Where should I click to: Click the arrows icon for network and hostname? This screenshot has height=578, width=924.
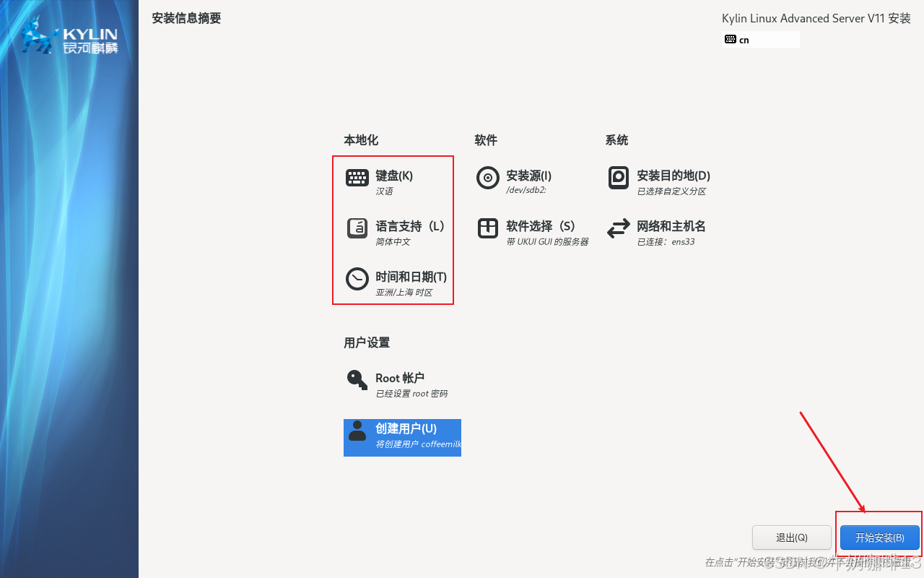click(619, 229)
